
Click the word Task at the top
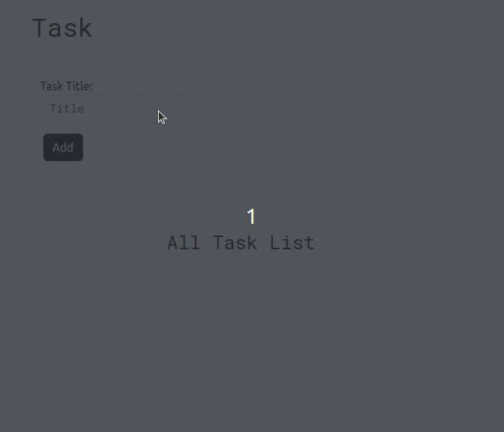pos(62,28)
